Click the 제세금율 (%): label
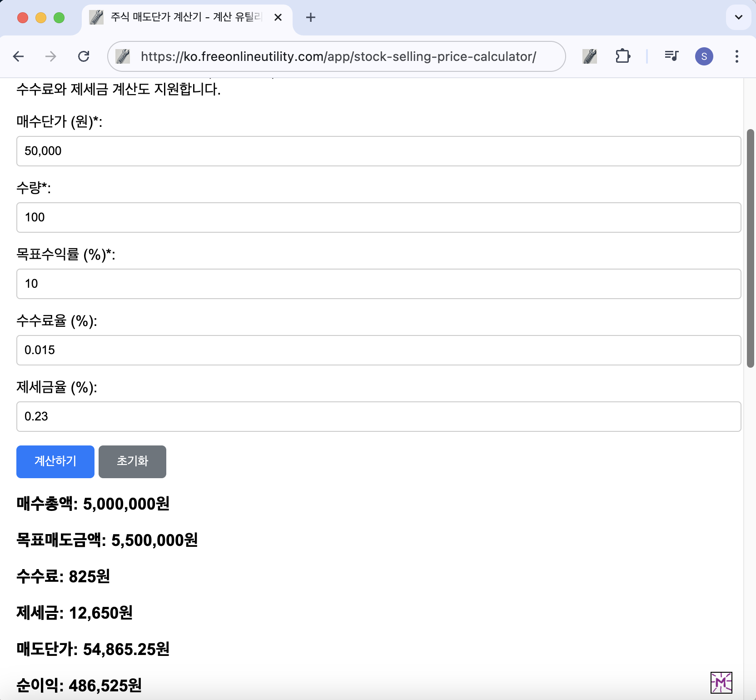756x700 pixels. [x=57, y=387]
